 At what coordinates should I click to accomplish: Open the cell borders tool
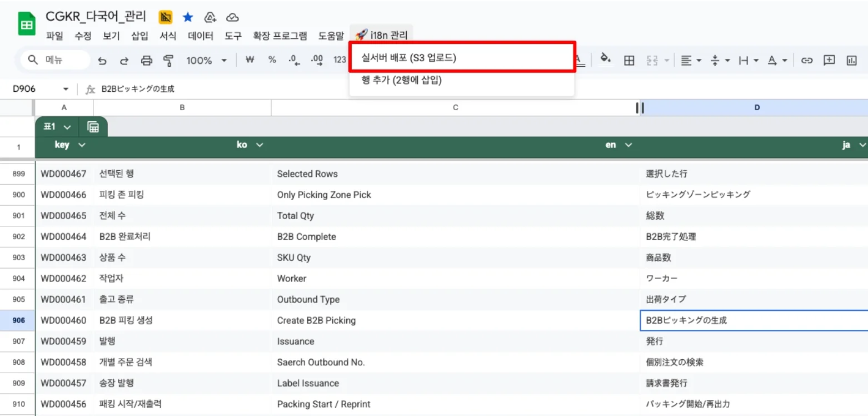[x=629, y=61]
